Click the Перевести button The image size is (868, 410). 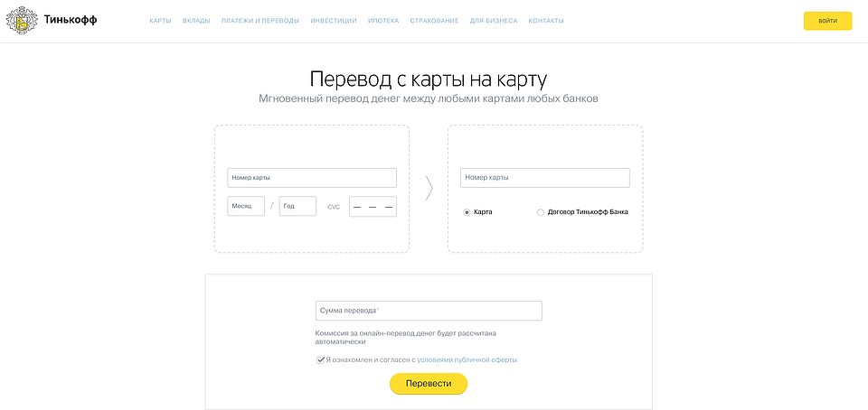pyautogui.click(x=429, y=384)
